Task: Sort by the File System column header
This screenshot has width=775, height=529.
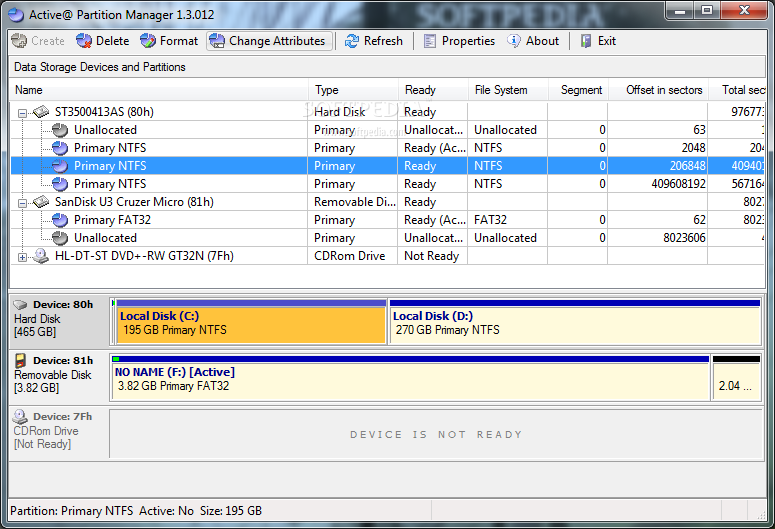Action: (x=508, y=90)
